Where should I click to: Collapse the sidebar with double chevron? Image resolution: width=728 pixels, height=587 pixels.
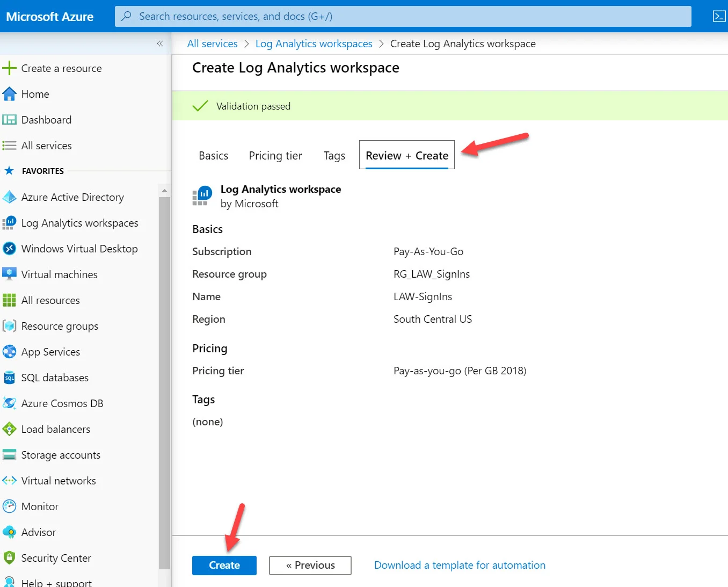point(159,44)
